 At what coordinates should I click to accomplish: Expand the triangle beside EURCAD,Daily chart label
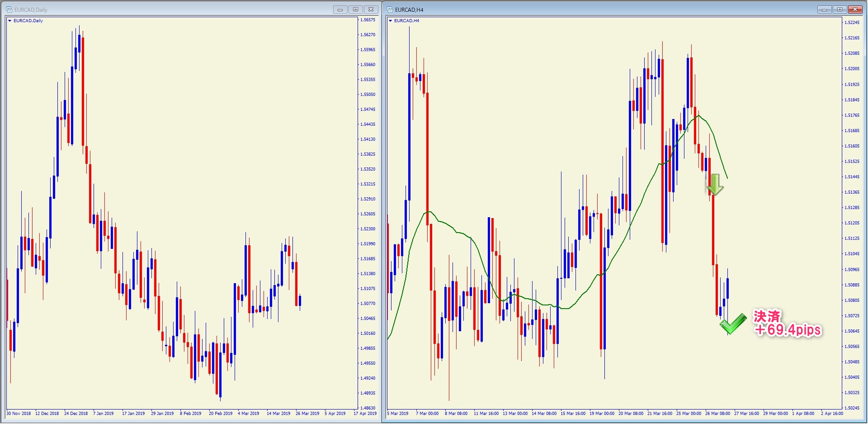click(x=9, y=21)
